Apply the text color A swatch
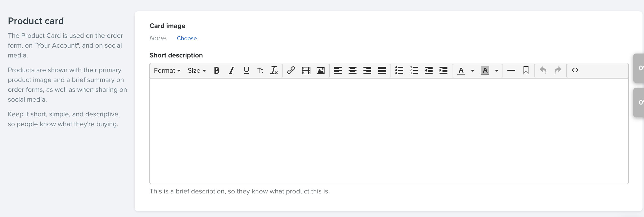 tap(461, 70)
